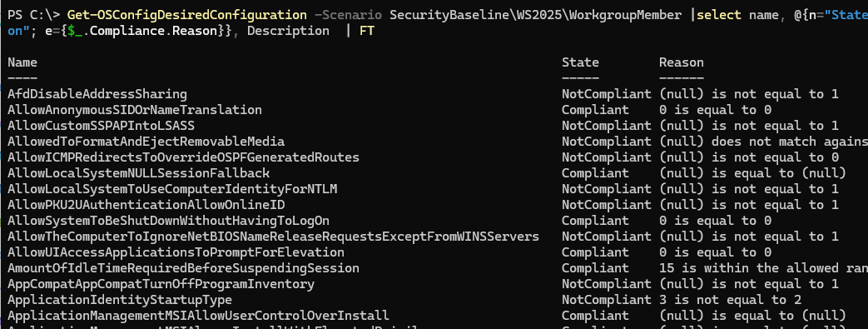Click NotCompliant state for AllowLocalSystemToUseComputerIdentityForNTLM
868x329 pixels.
607,189
